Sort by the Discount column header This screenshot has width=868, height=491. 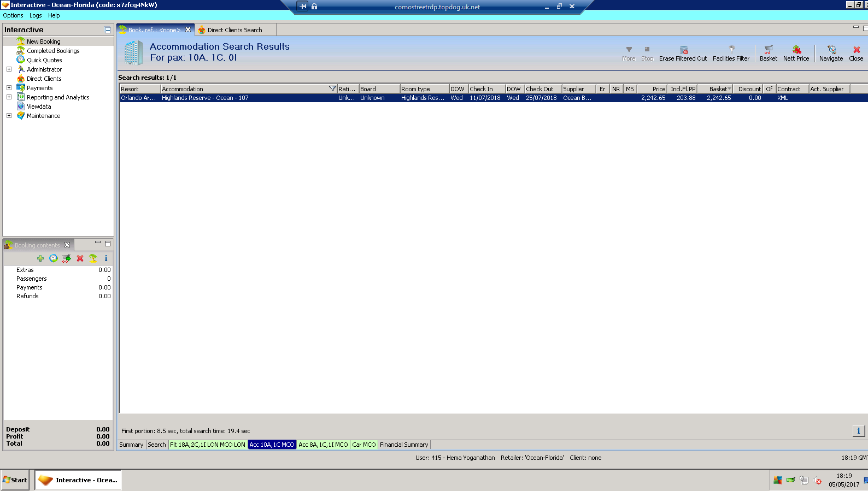(x=748, y=89)
